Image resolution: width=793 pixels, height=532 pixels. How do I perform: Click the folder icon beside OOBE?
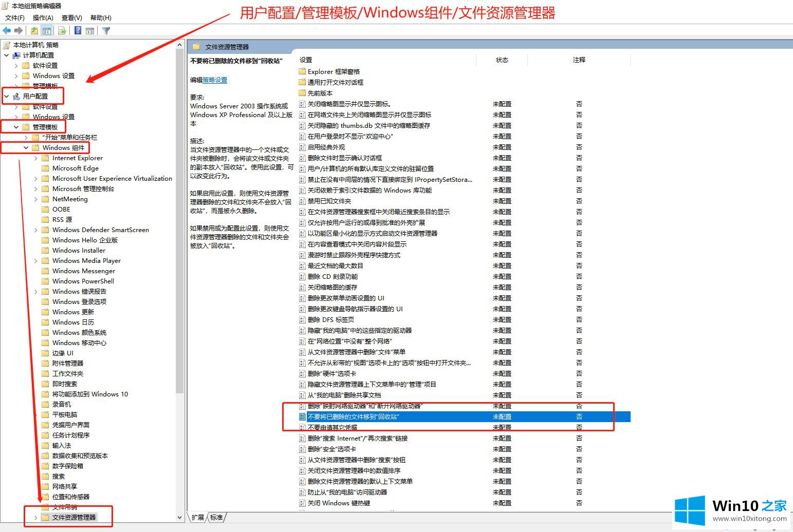tap(45, 209)
